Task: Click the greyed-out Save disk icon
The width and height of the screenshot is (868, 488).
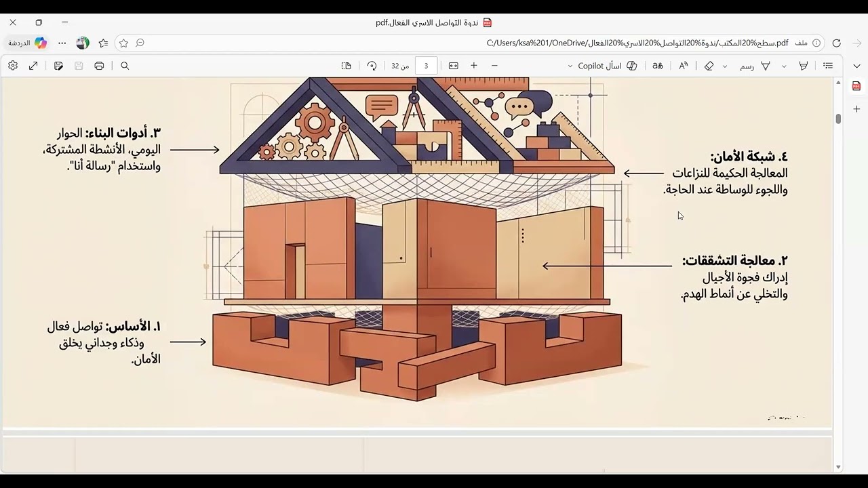Action: coord(79,66)
